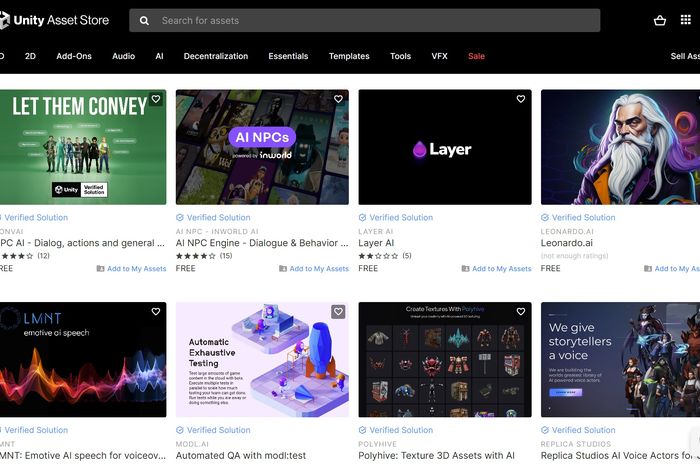Open Automated QA with modl:test title

pyautogui.click(x=241, y=456)
